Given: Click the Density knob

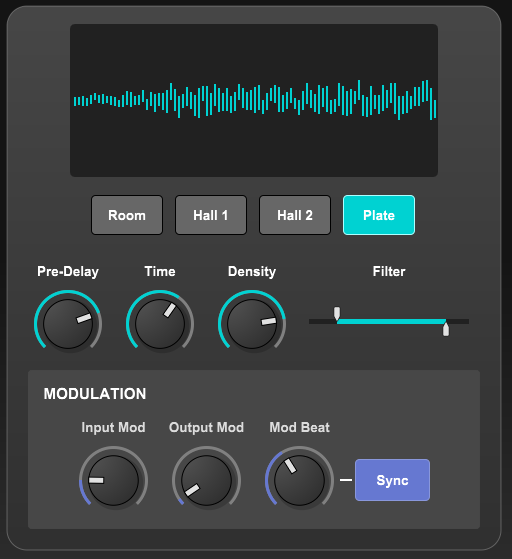Looking at the screenshot, I should pos(252,324).
